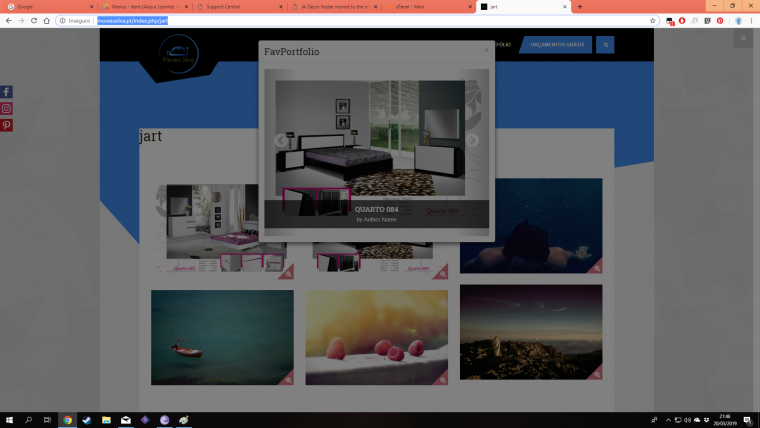
Task: Switch to the Support Central tab
Action: point(238,7)
